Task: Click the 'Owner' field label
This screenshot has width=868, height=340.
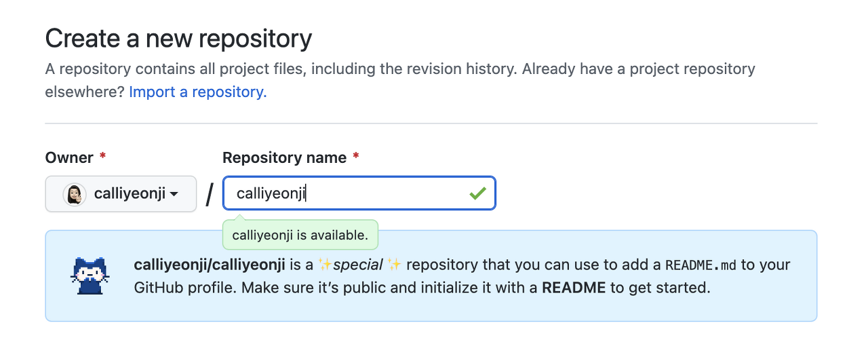Action: pyautogui.click(x=69, y=157)
